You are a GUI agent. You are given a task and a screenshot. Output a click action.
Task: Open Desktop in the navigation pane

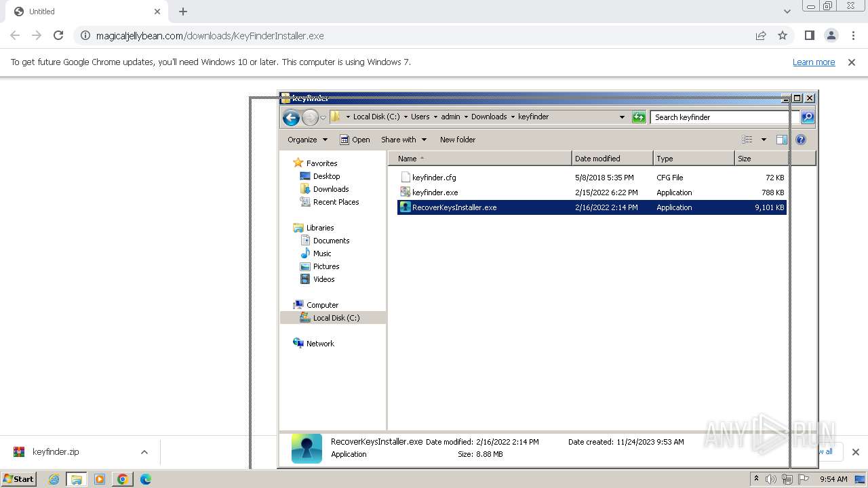(326, 176)
